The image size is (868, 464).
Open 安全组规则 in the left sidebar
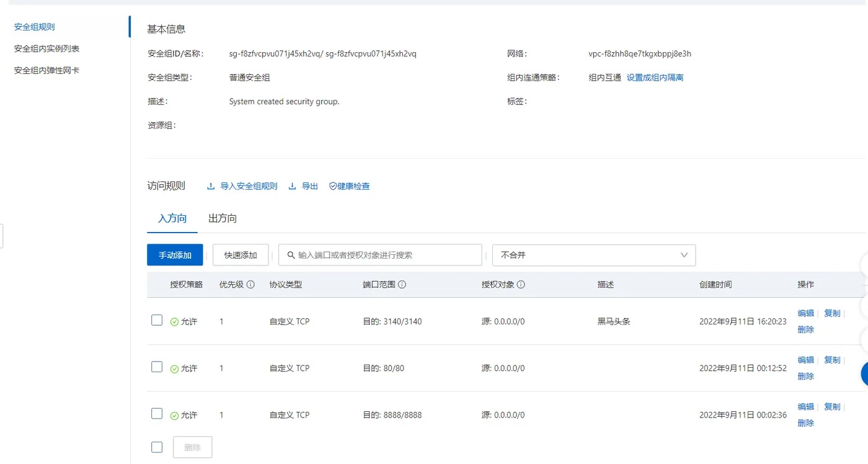[x=35, y=27]
